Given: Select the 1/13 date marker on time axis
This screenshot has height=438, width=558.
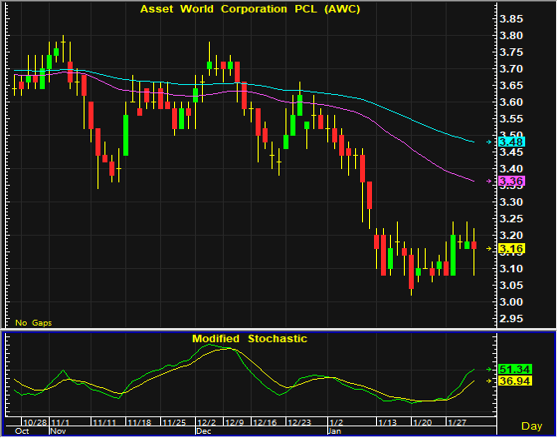Looking at the screenshot, I should (388, 422).
